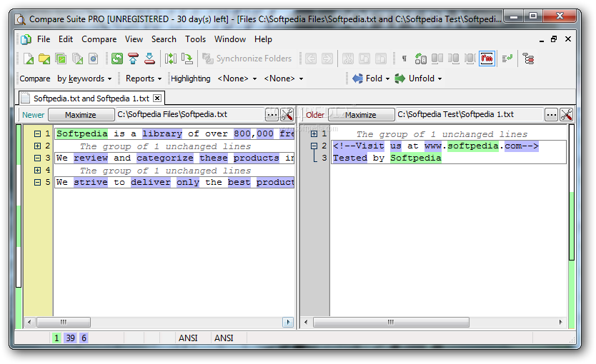Open the Reports dropdown

pyautogui.click(x=144, y=79)
